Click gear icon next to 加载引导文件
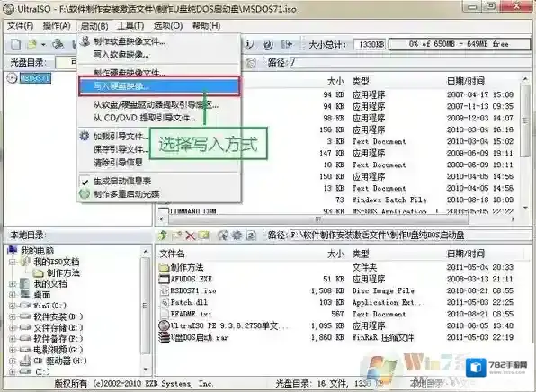Image resolution: width=536 pixels, height=392 pixels. coord(85,136)
